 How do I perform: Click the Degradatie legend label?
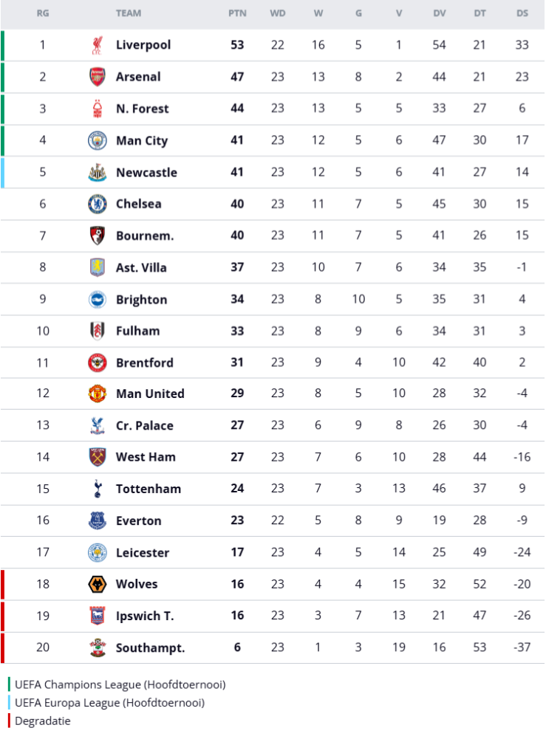(x=42, y=721)
